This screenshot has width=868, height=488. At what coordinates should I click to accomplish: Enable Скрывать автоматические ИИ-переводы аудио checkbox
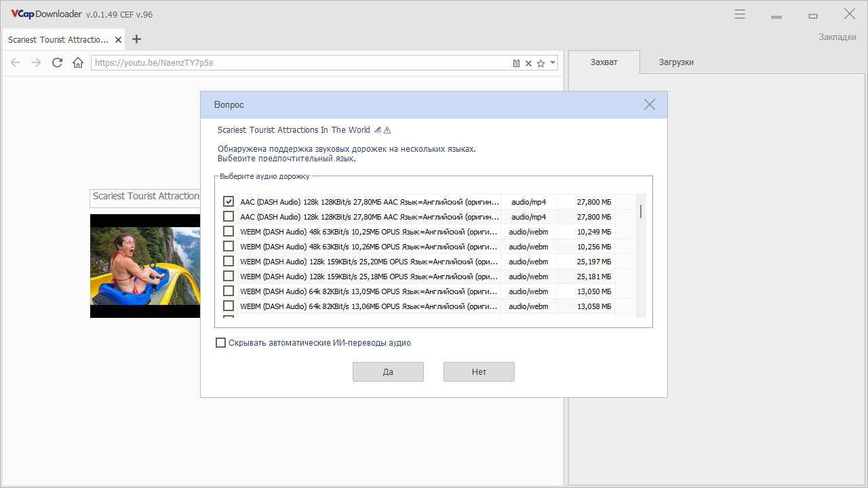[220, 343]
